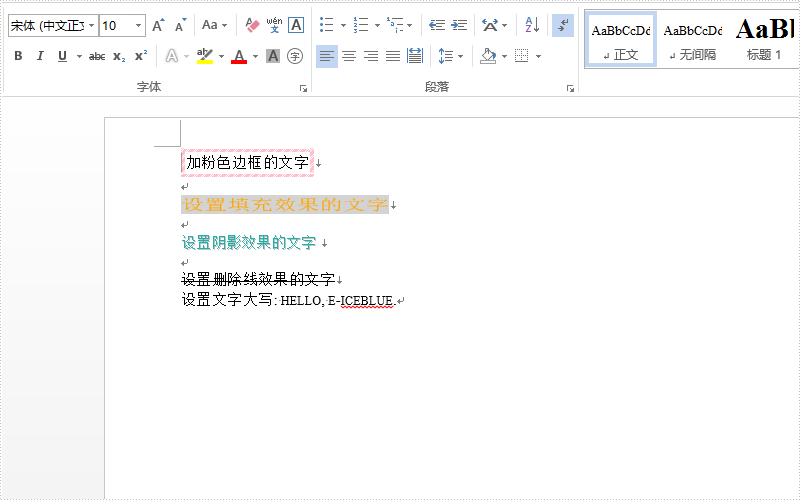Viewport: 800px width, 500px height.
Task: Open paragraph dialog launcher in 段落 group
Action: pos(570,89)
